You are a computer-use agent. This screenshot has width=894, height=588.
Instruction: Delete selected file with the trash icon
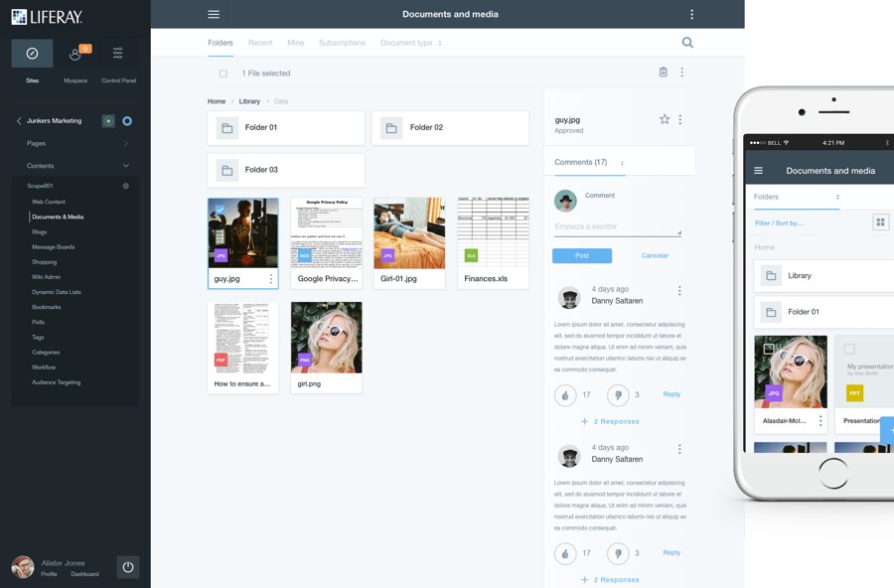[x=664, y=72]
